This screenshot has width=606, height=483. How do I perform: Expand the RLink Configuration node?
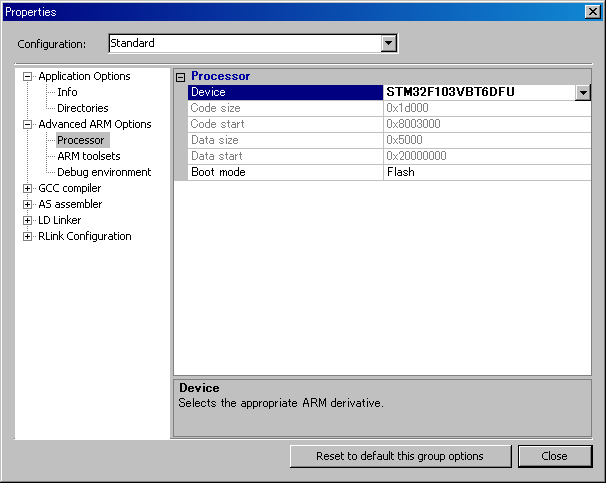pos(28,236)
